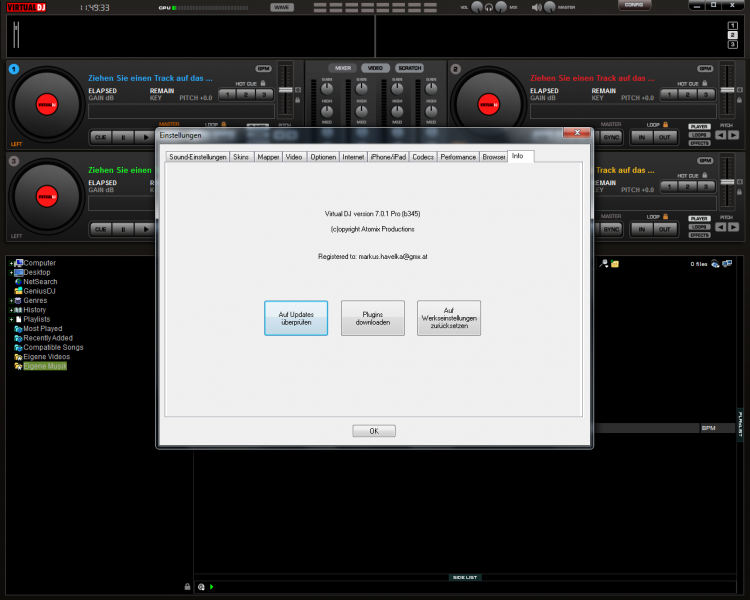Set hot cue 1 on deck 1
Screen dimensions: 750x600
tap(228, 94)
